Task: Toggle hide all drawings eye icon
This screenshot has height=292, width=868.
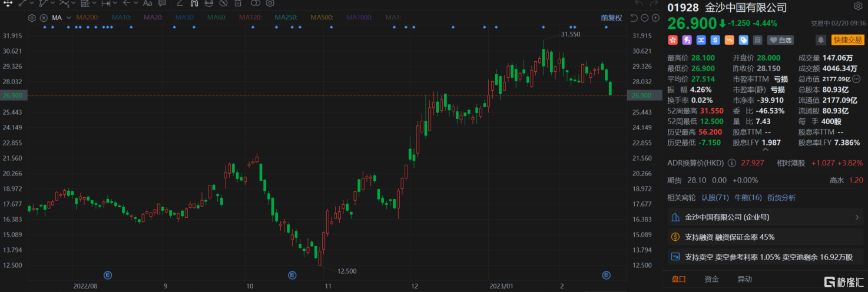Action: coord(223,3)
